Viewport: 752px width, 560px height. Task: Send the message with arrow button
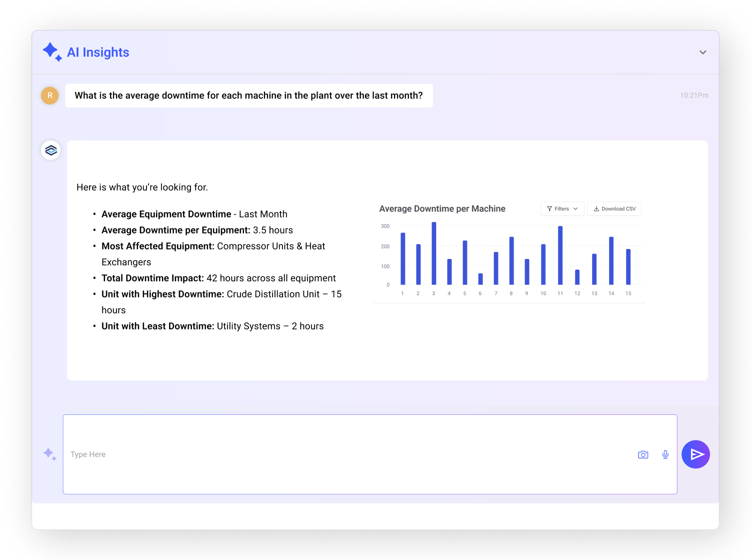tap(695, 454)
